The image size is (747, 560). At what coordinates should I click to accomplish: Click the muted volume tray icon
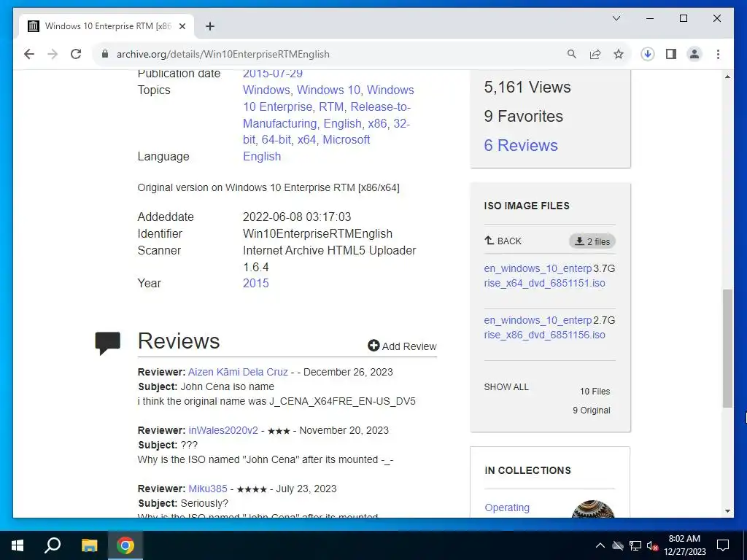click(x=652, y=545)
